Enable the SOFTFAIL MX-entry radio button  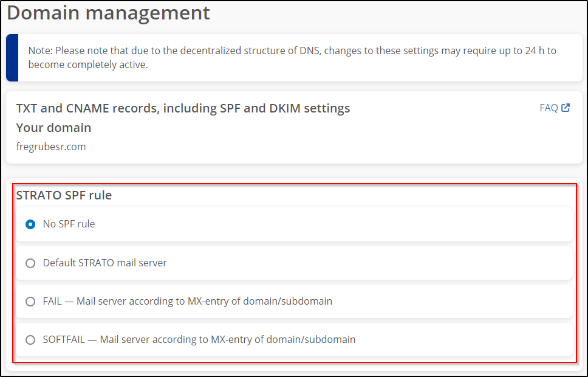30,340
